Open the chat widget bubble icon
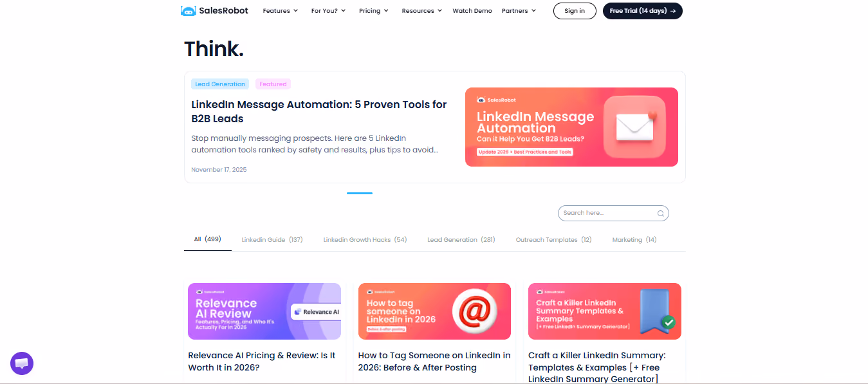The image size is (868, 384). [22, 363]
